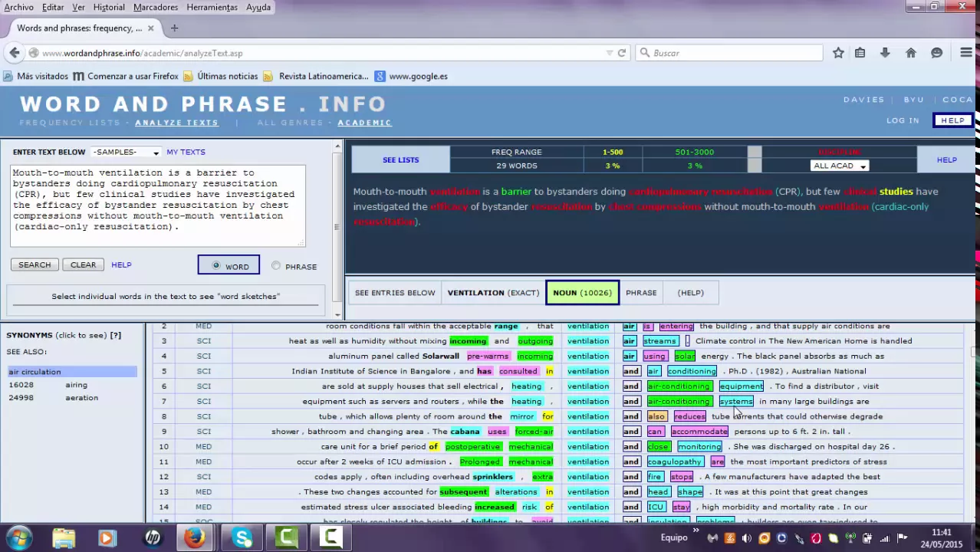
Task: Open the chat smiley icon in toolbar
Action: pyautogui.click(x=936, y=53)
